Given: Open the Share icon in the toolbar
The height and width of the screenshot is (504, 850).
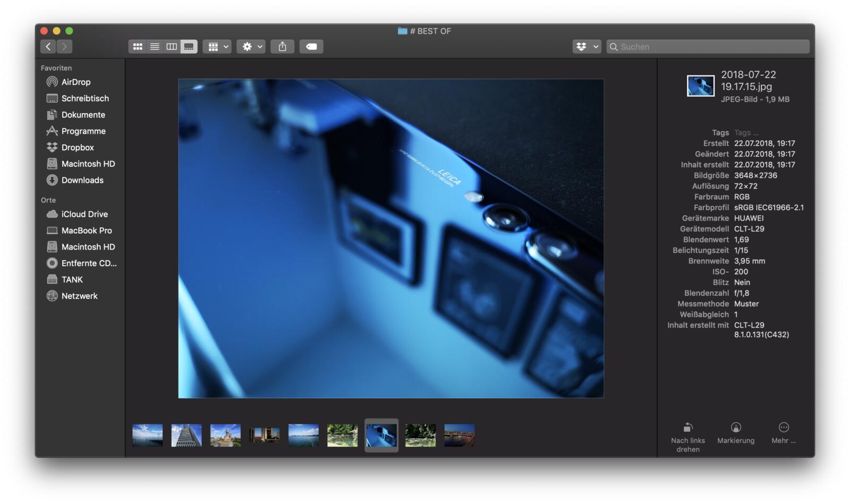Looking at the screenshot, I should click(x=282, y=46).
